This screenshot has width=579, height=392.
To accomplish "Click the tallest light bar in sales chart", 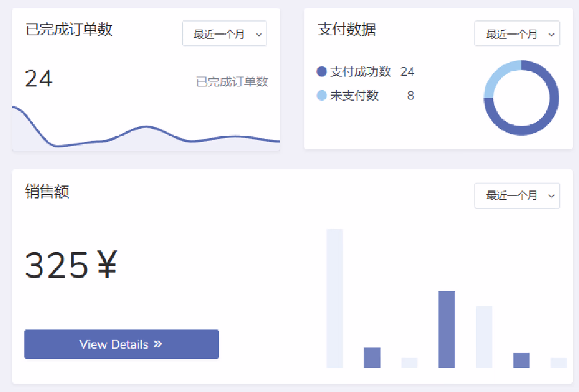I will click(334, 298).
